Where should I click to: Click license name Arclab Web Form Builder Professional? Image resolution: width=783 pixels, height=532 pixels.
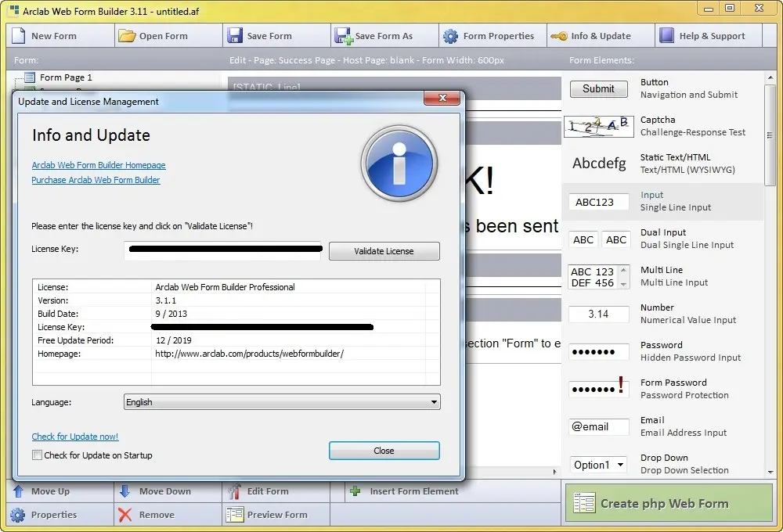pyautogui.click(x=225, y=287)
